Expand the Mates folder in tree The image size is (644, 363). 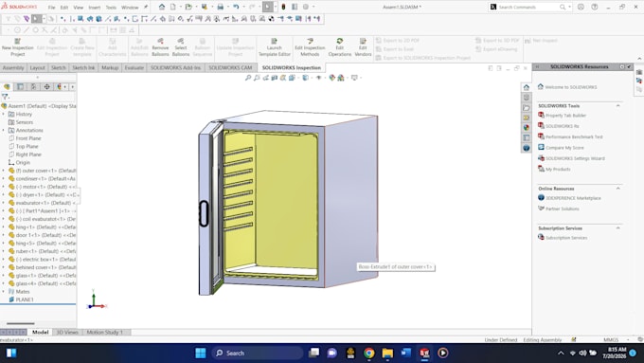point(4,292)
